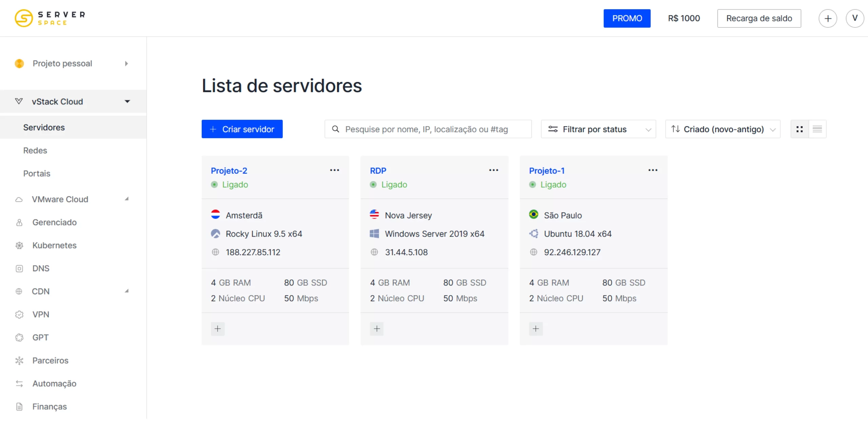Open the Criado (novo-antigo) sort dropdown
The width and height of the screenshot is (868, 433).
pos(723,129)
